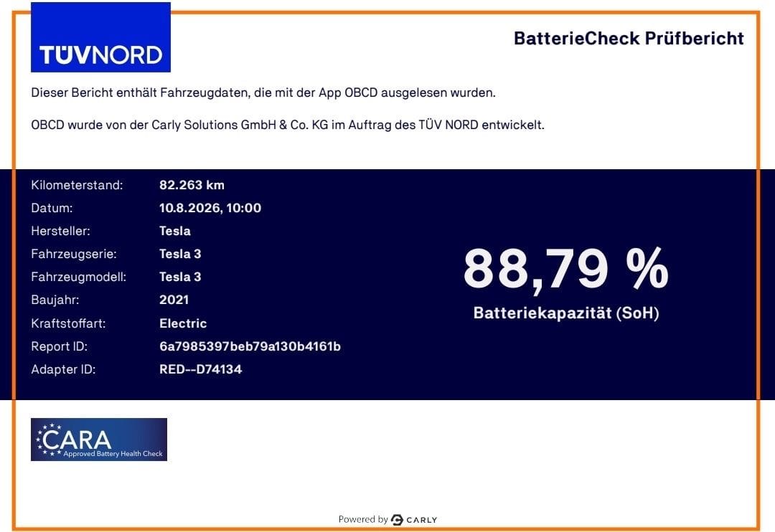Select the Baujahr value 2021
The width and height of the screenshot is (775, 532).
pos(174,300)
